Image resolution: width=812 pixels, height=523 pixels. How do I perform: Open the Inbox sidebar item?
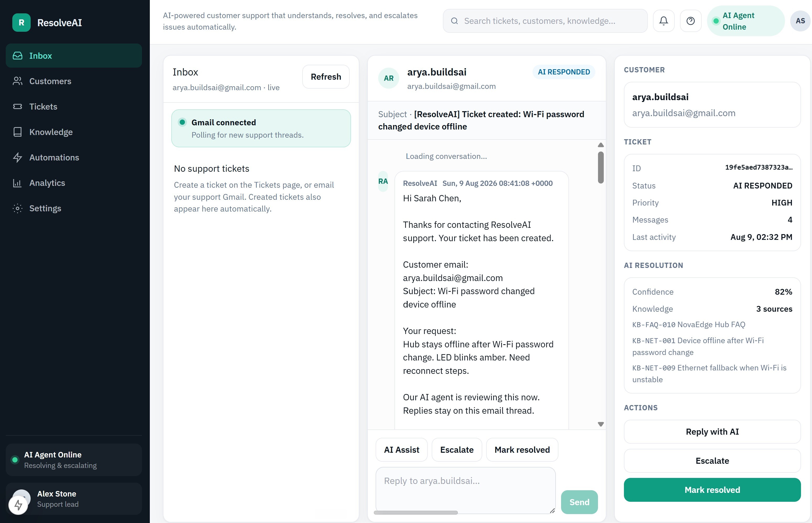(x=74, y=55)
